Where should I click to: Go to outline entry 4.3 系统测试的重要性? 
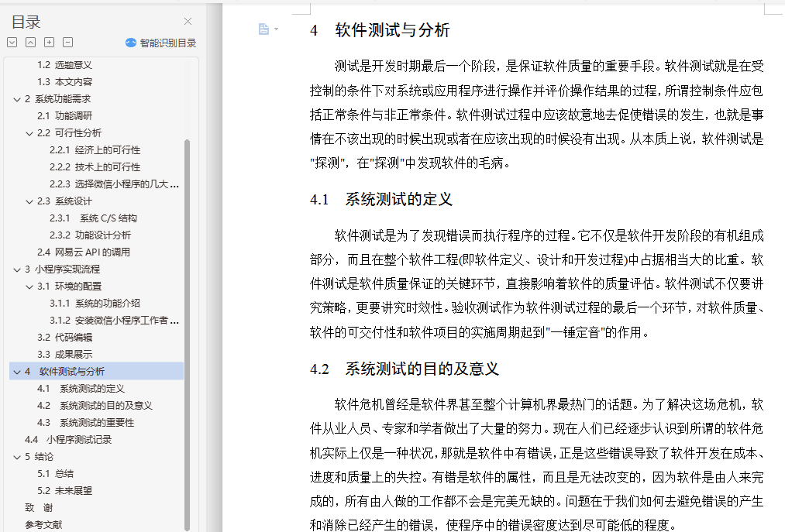[85, 422]
